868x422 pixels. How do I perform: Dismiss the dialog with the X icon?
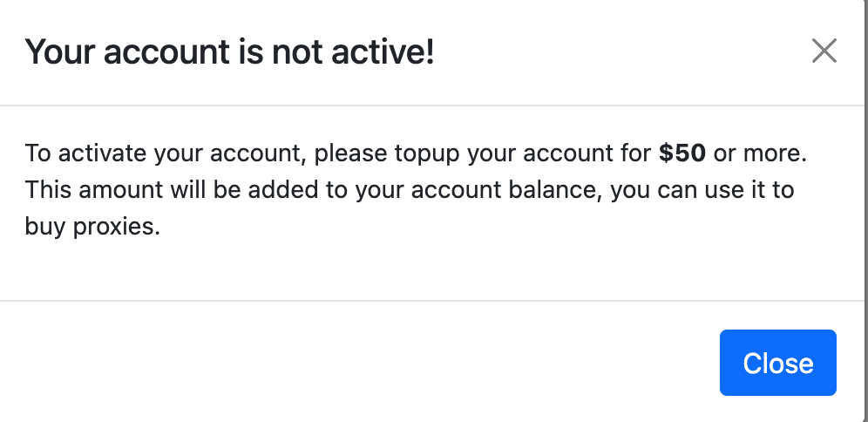[824, 51]
